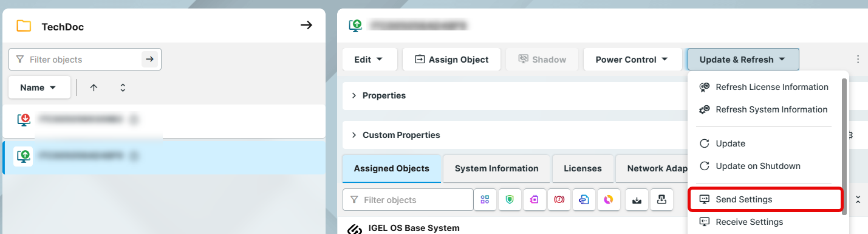Open the three-dot more options menu
Viewport: 868px width, 234px height.
(x=858, y=60)
